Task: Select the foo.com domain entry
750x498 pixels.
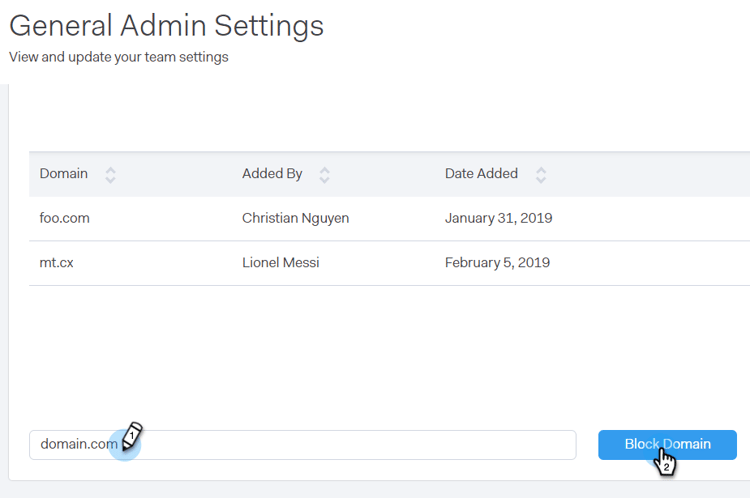Action: tap(65, 218)
